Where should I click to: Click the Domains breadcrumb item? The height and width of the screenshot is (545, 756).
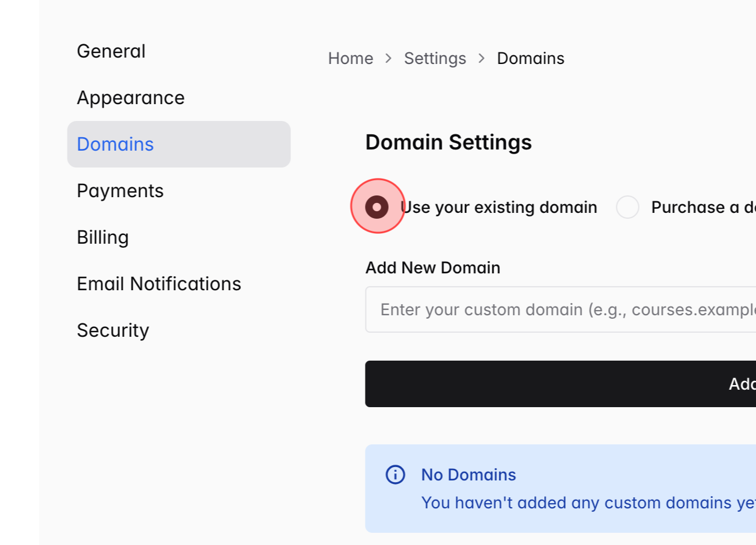530,58
